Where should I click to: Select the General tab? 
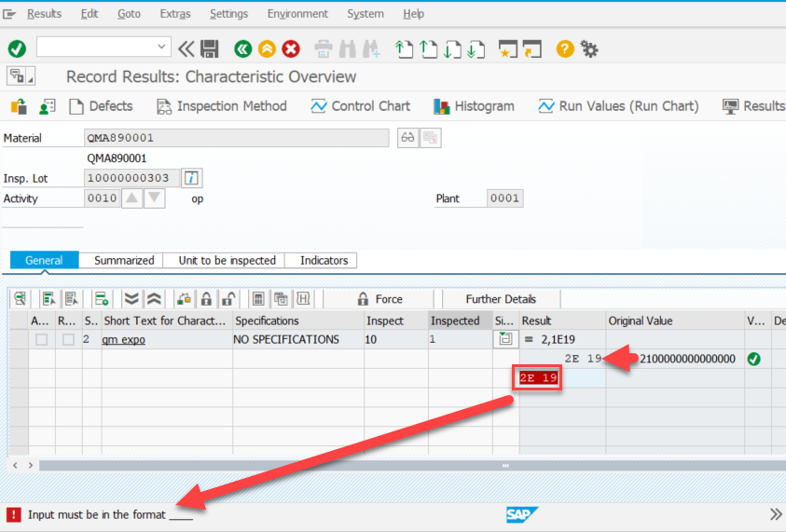pyautogui.click(x=44, y=261)
